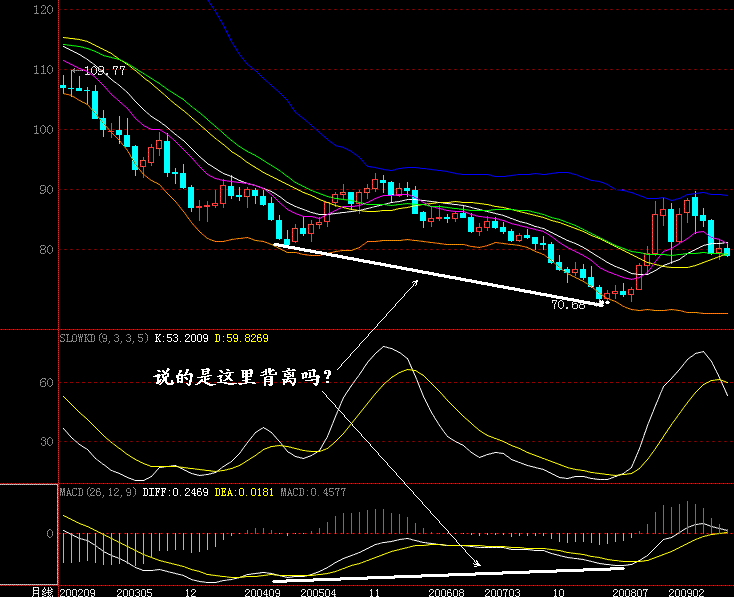
Task: Click the DEA:0.0181 readout
Action: click(244, 493)
